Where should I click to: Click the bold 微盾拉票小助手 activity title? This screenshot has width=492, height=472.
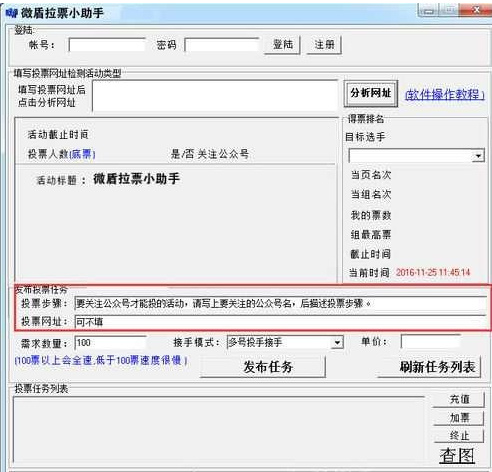[x=136, y=179]
